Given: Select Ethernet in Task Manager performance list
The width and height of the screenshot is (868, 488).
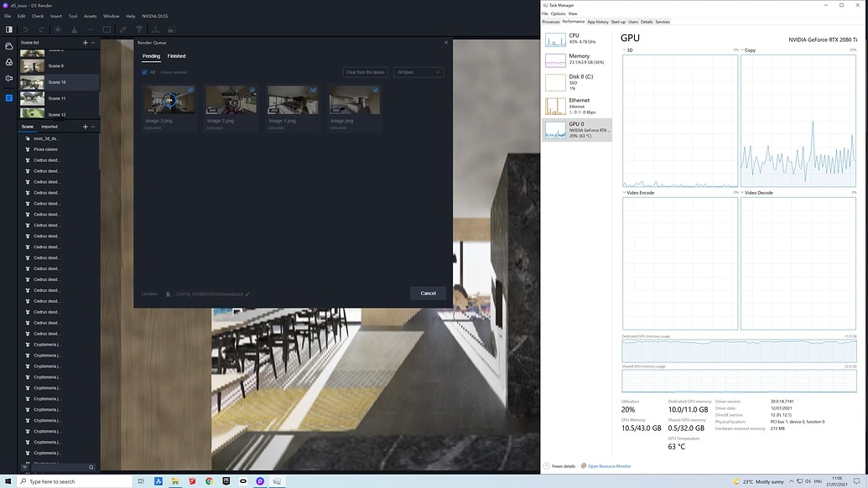Looking at the screenshot, I should [577, 106].
